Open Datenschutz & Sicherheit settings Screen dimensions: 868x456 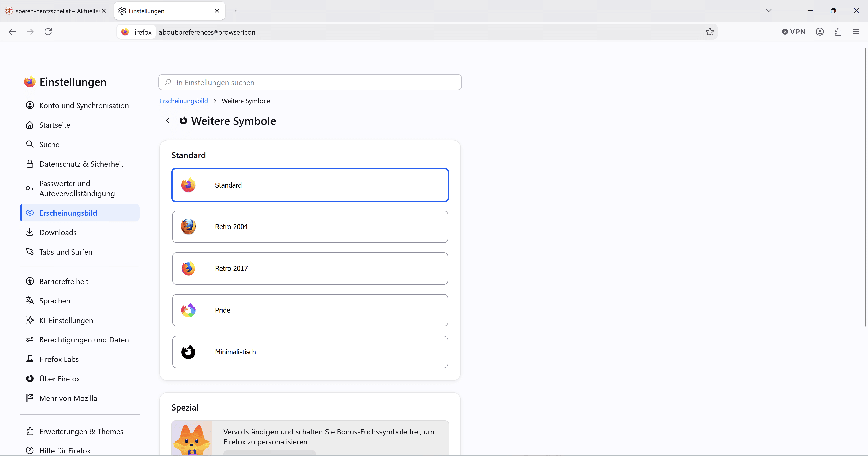(80, 164)
